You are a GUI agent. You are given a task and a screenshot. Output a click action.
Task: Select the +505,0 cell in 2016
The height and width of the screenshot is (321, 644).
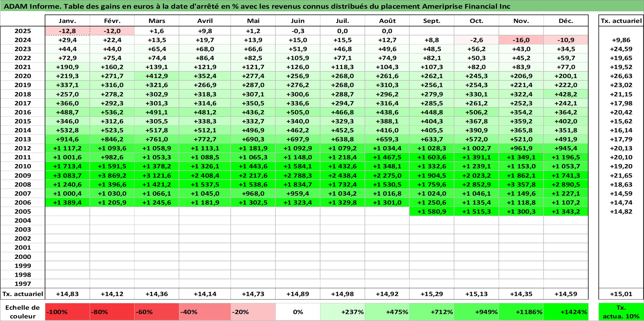point(298,112)
